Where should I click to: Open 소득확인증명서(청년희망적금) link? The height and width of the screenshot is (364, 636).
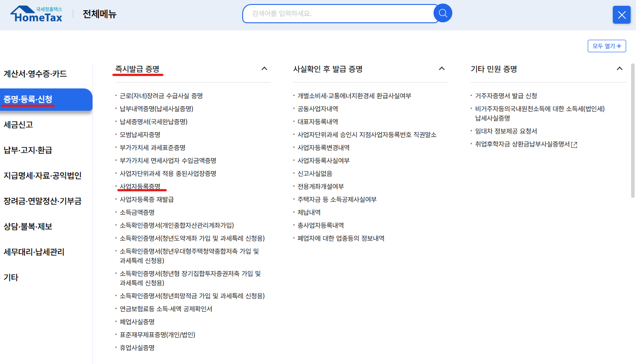pyautogui.click(x=192, y=296)
